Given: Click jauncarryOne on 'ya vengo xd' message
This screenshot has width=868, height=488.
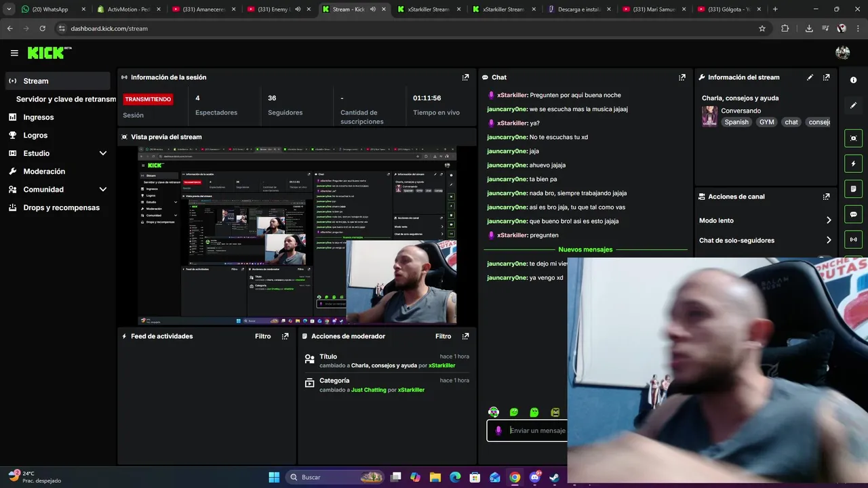Looking at the screenshot, I should [x=507, y=278].
